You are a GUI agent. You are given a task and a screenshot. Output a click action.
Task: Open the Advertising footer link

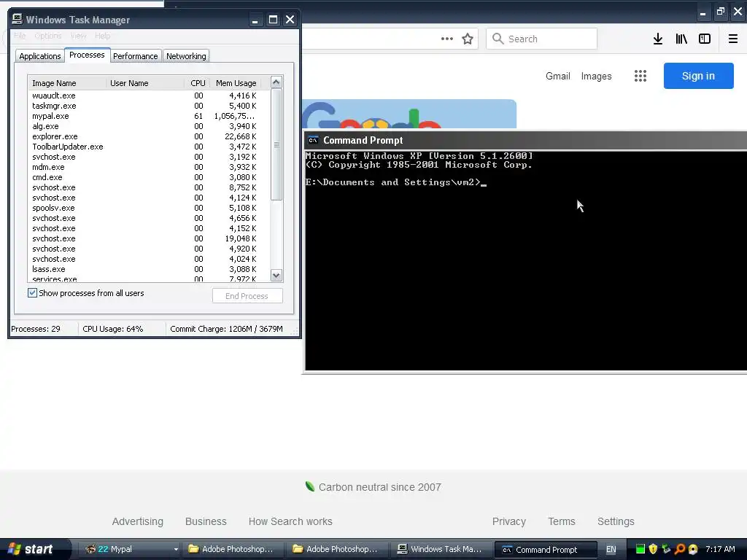(x=138, y=521)
